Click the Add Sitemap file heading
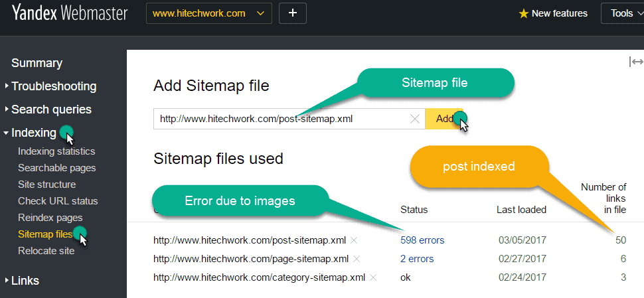 click(x=211, y=86)
